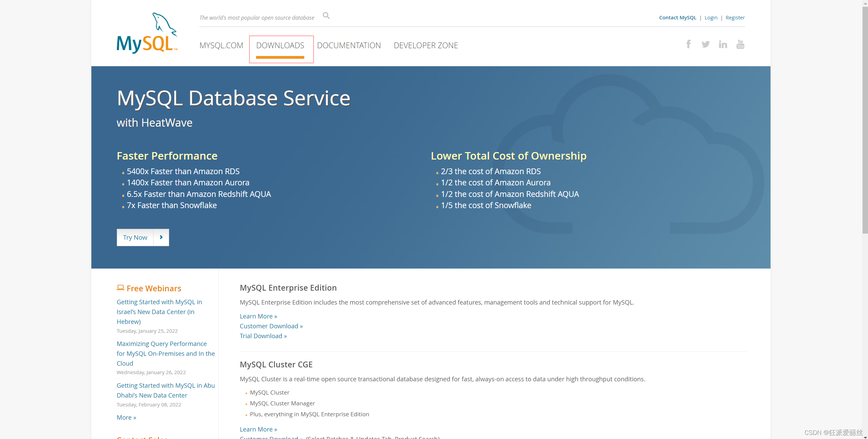Switch to the DOCUMENTATION tab
This screenshot has height=439, width=868.
pos(349,45)
